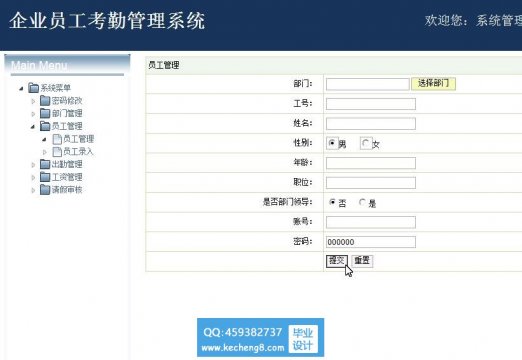Viewport: 522px width, 360px height.
Task: Click the 出勤管理 folder icon
Action: click(45, 164)
